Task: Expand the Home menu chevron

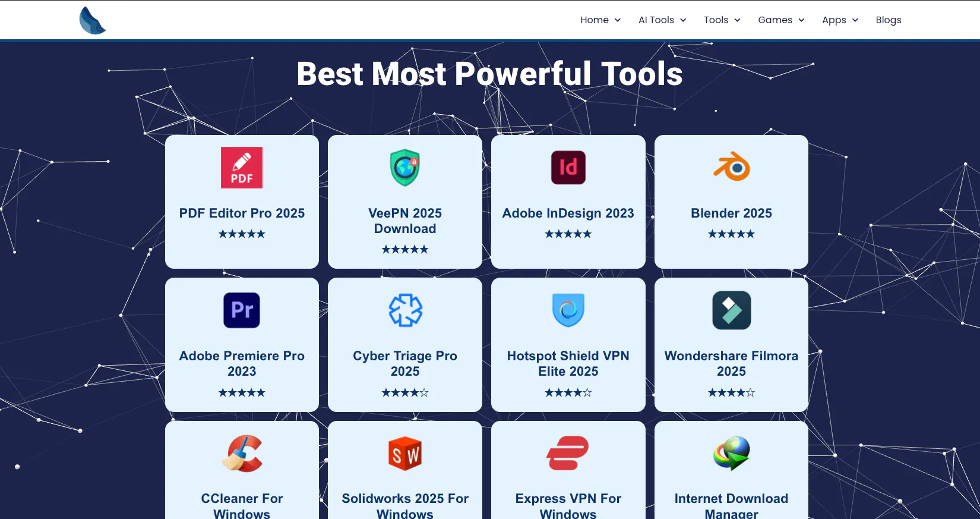Action: [x=618, y=20]
